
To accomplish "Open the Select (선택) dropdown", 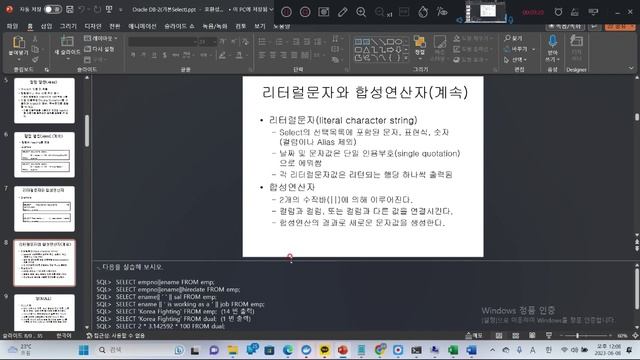I will tap(515, 60).
